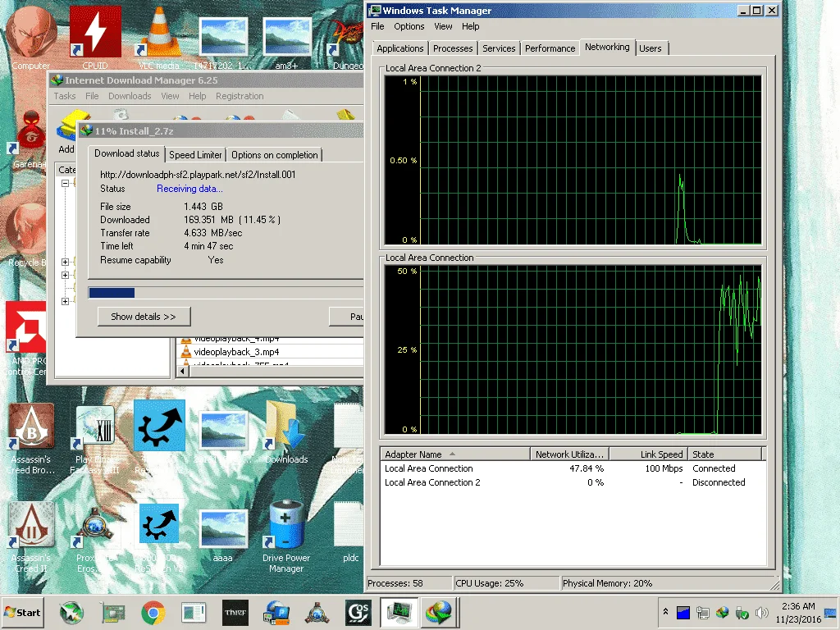
Task: Collapse the top category tree node in IDM
Action: pyautogui.click(x=66, y=183)
